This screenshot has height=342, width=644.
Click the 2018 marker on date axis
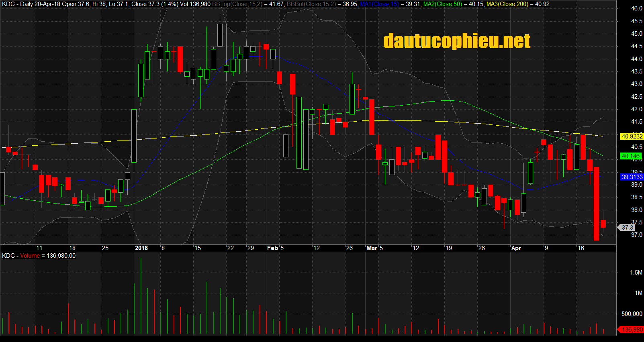(x=141, y=248)
